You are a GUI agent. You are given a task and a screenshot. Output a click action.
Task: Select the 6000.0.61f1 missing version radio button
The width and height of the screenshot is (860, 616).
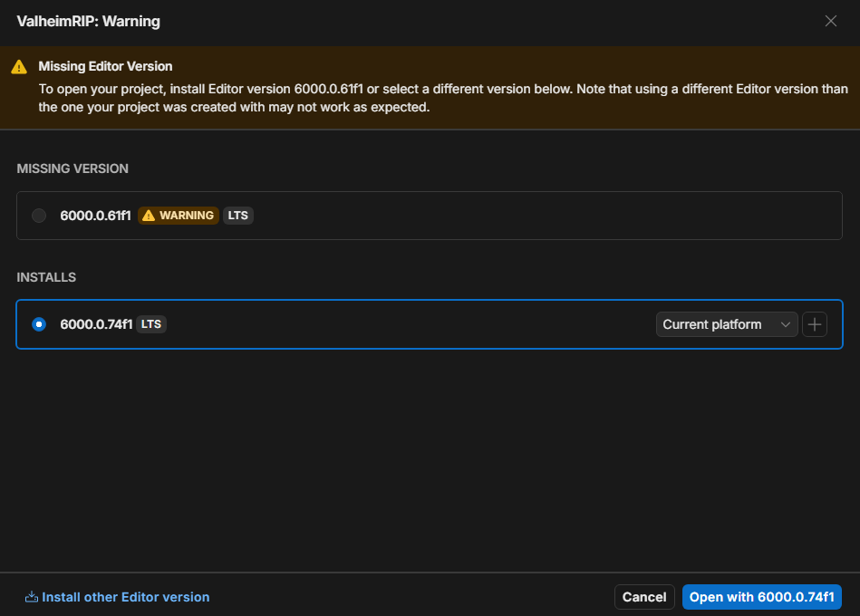pos(39,216)
